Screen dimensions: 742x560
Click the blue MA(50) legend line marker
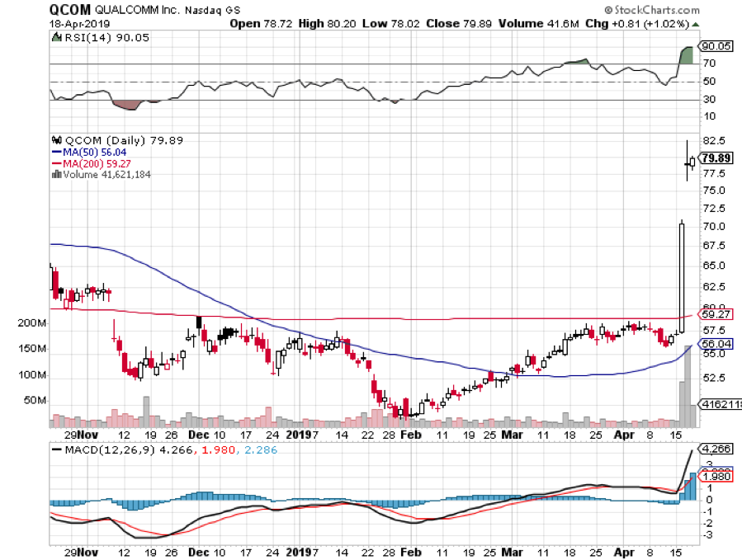(55, 152)
